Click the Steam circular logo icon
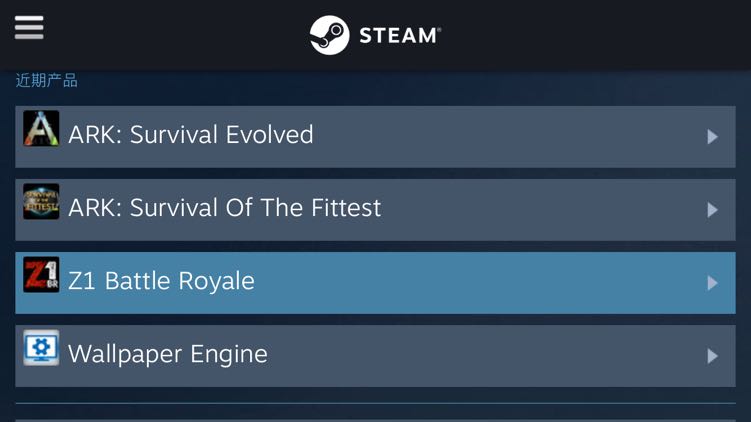Image resolution: width=751 pixels, height=422 pixels. [329, 35]
